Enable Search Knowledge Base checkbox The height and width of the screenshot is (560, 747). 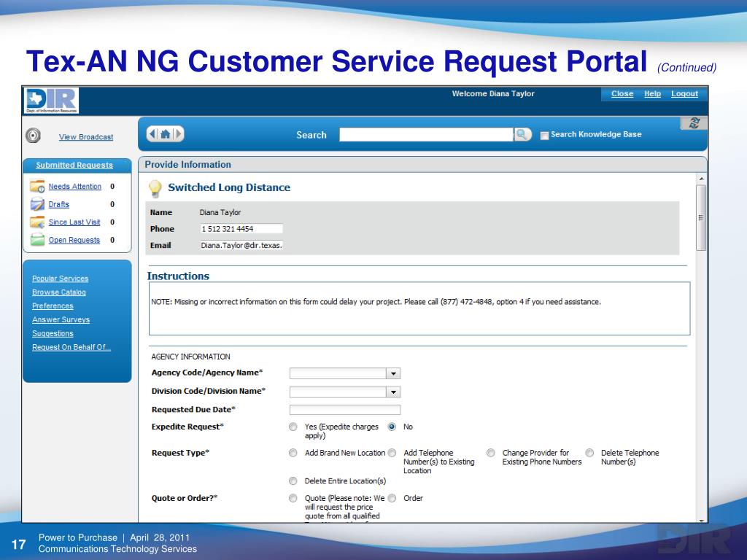coord(544,135)
